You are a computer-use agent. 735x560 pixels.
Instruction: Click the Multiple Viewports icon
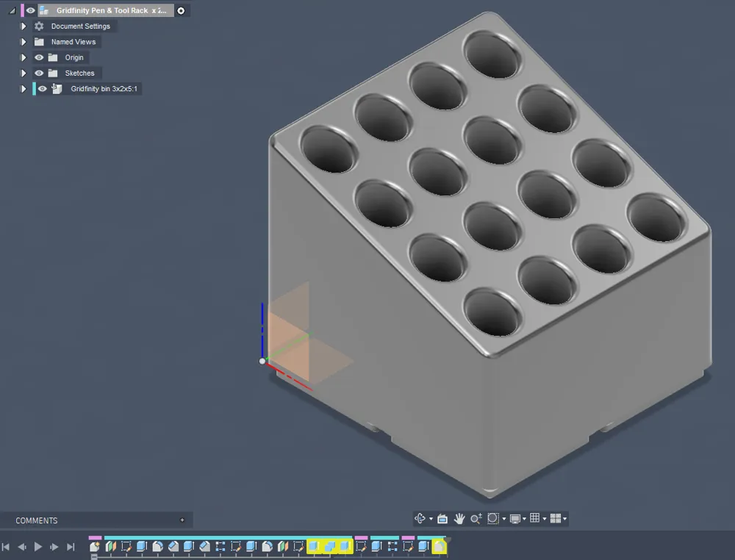[x=557, y=518]
